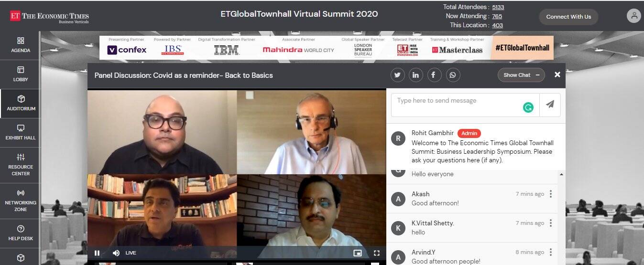Open the user profile avatar icon
The image size is (644, 265).
pos(634,16)
